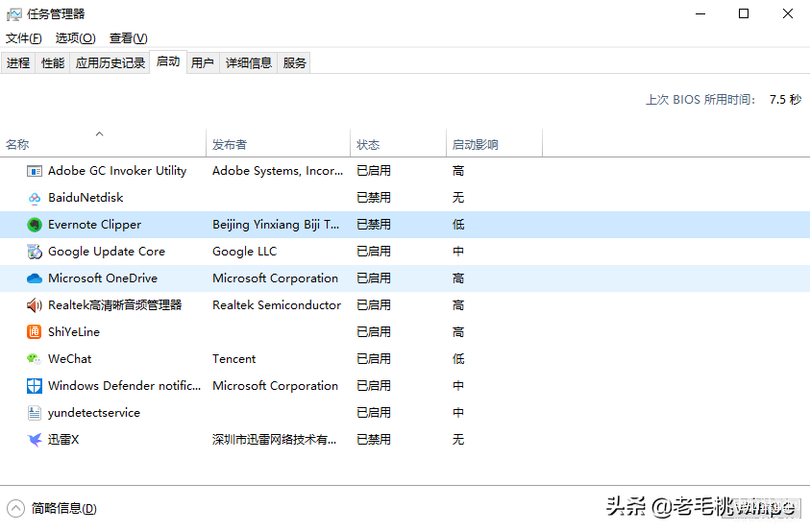Click the WeChat icon in the list
810x532 pixels.
tap(34, 358)
